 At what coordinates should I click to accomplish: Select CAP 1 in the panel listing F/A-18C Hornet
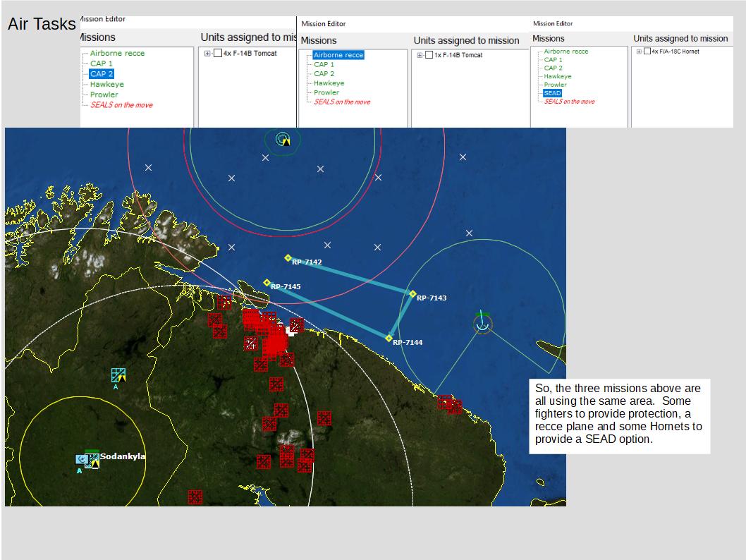coord(553,60)
